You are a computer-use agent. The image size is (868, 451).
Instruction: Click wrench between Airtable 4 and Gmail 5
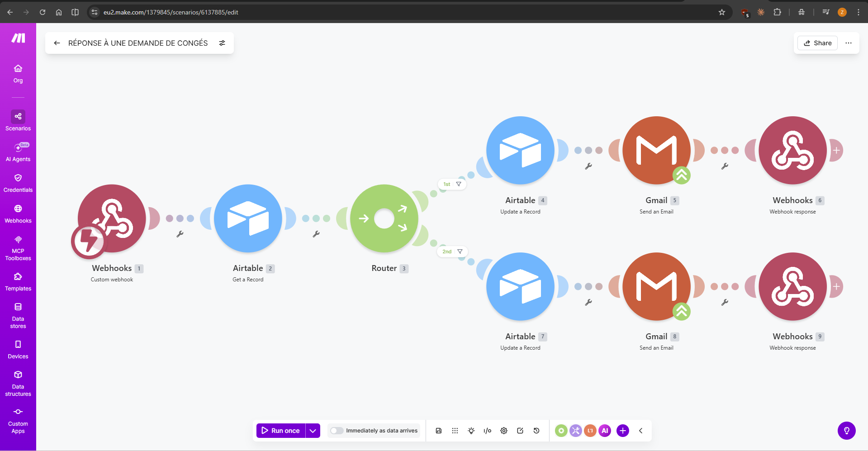(x=588, y=166)
